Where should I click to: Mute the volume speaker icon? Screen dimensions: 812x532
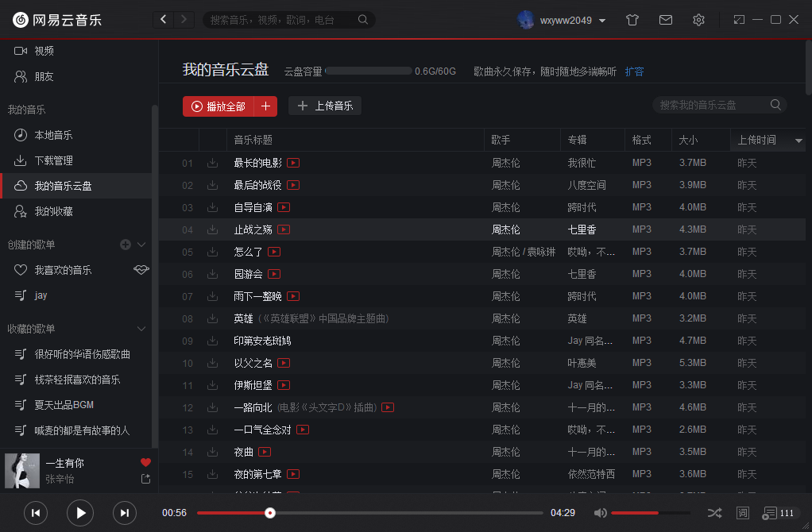[x=600, y=513]
